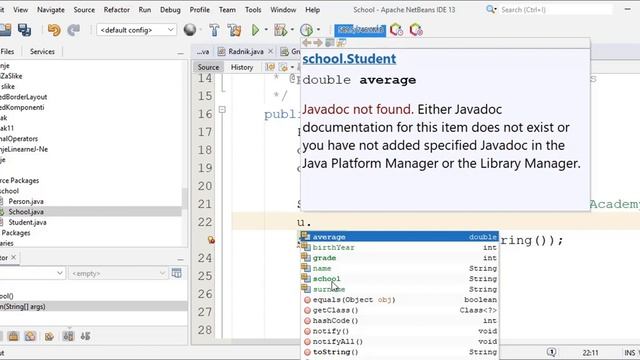The height and width of the screenshot is (360, 640).
Task: Click the Javadoc popup forward arrow
Action: coord(318,42)
